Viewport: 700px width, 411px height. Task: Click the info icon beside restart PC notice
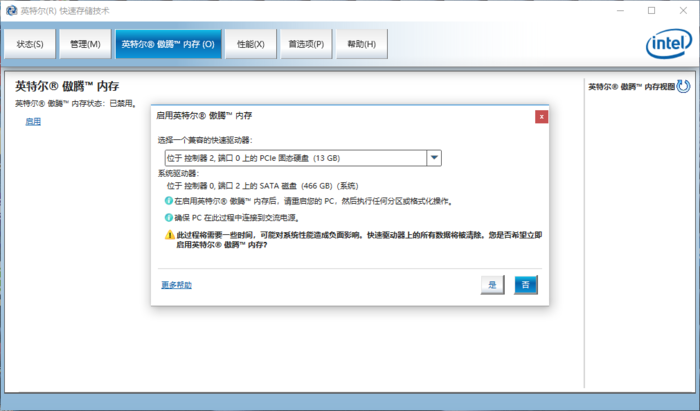[x=169, y=201]
